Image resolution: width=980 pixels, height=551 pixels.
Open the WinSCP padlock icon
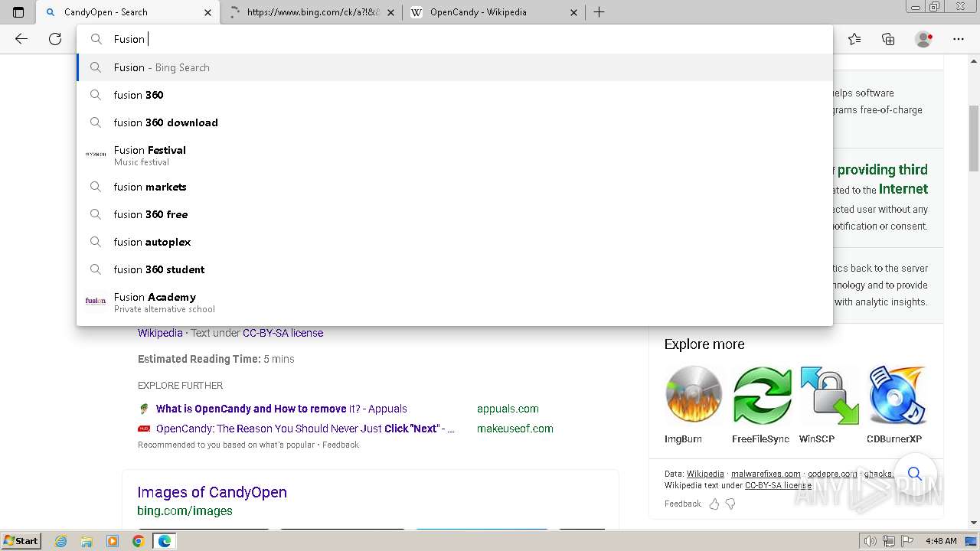[829, 395]
